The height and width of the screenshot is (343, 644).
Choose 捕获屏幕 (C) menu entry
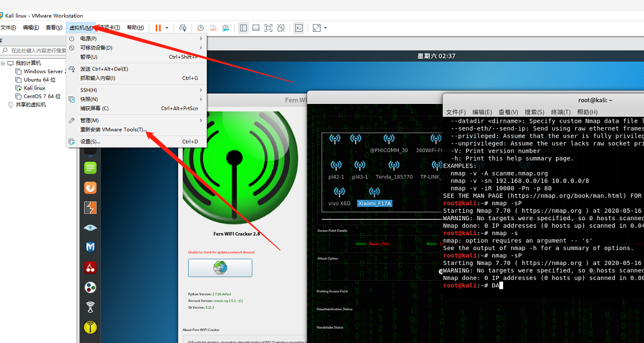(136, 108)
